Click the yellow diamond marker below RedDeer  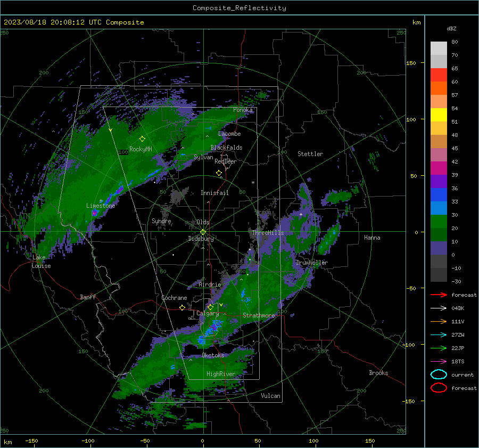[x=219, y=173]
